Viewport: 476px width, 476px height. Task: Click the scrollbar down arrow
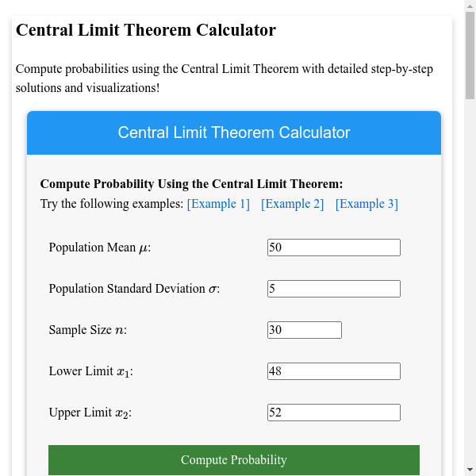coord(470,470)
